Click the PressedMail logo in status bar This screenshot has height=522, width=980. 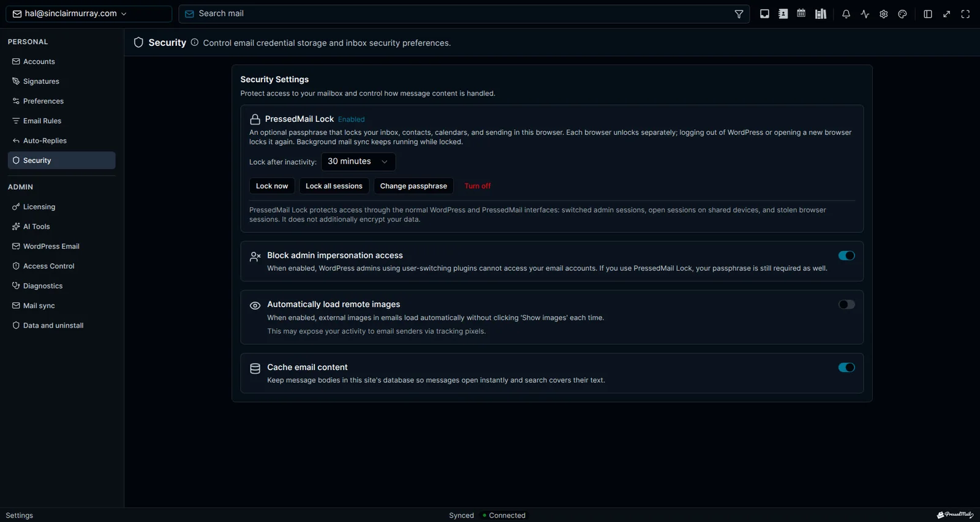tap(955, 515)
